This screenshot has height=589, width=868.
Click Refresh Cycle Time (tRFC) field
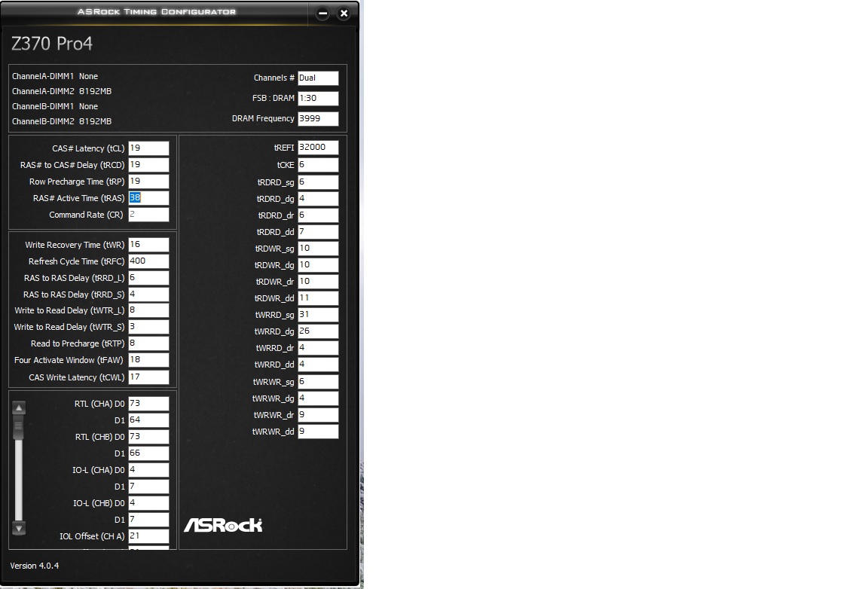click(x=148, y=261)
